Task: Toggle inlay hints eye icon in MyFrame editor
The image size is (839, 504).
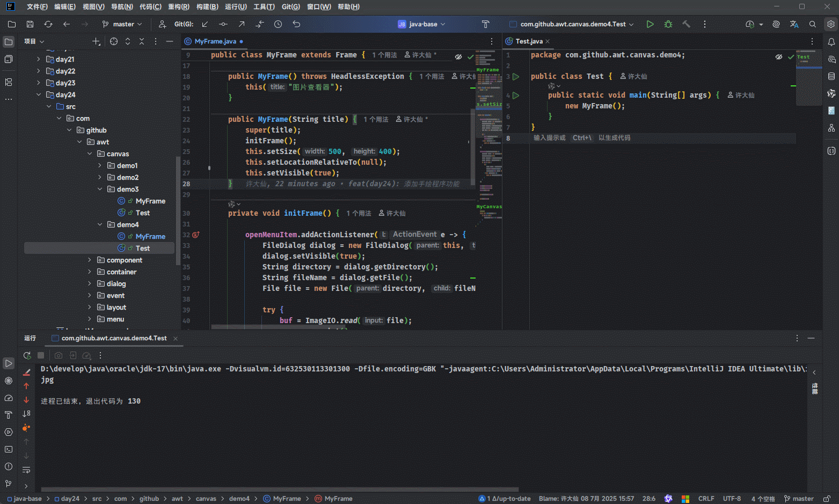Action: point(458,56)
